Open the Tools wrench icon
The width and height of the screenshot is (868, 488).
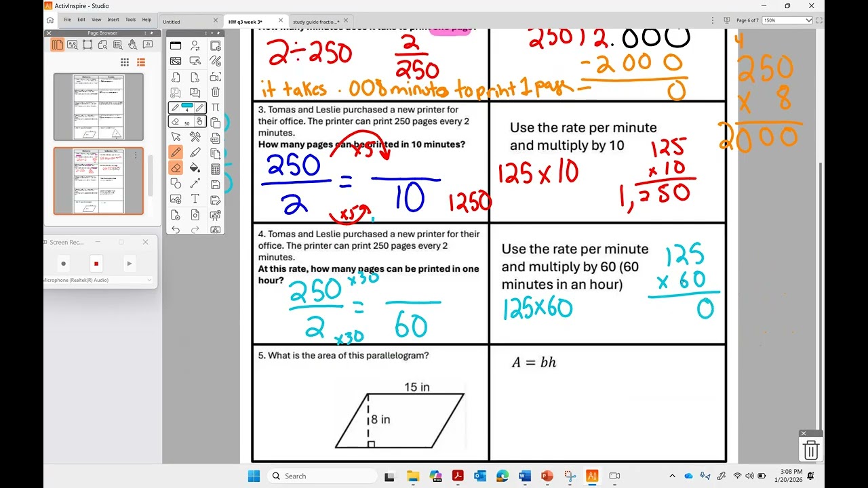(x=196, y=138)
